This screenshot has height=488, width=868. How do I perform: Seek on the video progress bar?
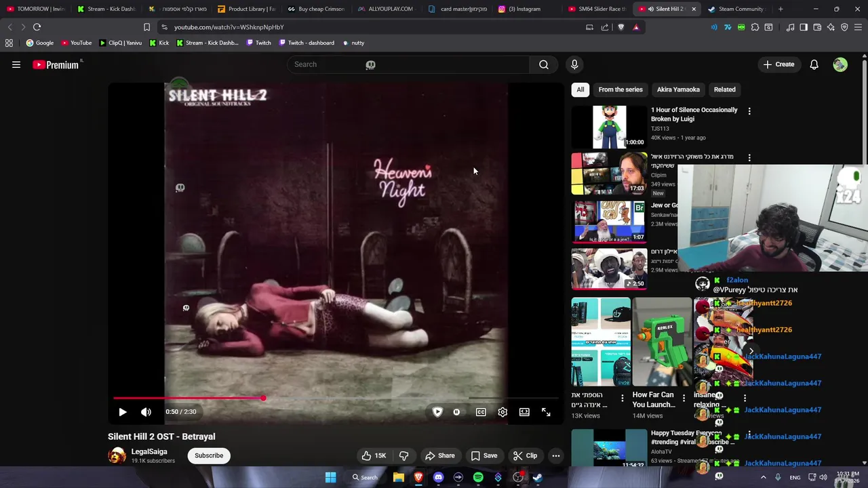(336, 399)
